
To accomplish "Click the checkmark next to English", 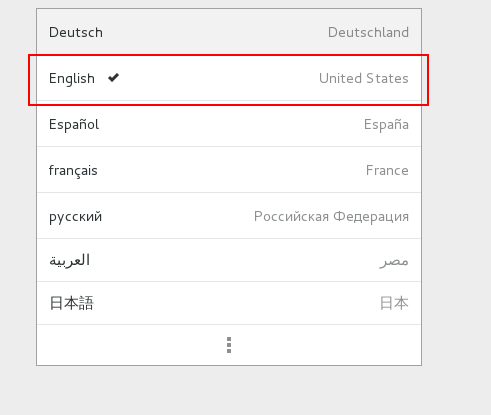I will tap(114, 78).
